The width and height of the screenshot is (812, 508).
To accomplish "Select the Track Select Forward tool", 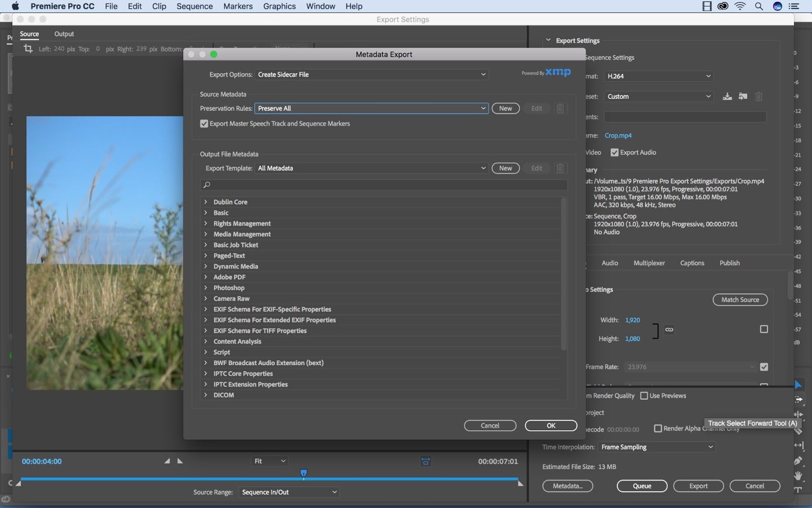I will [799, 399].
